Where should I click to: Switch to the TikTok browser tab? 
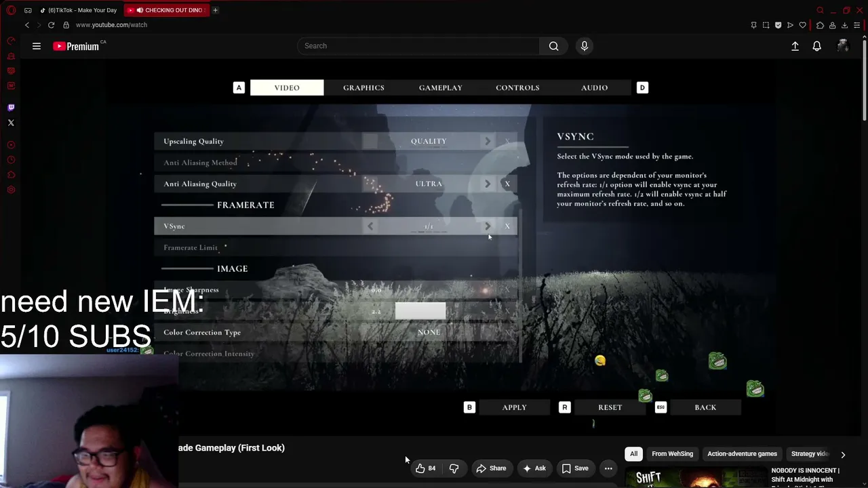pyautogui.click(x=79, y=10)
